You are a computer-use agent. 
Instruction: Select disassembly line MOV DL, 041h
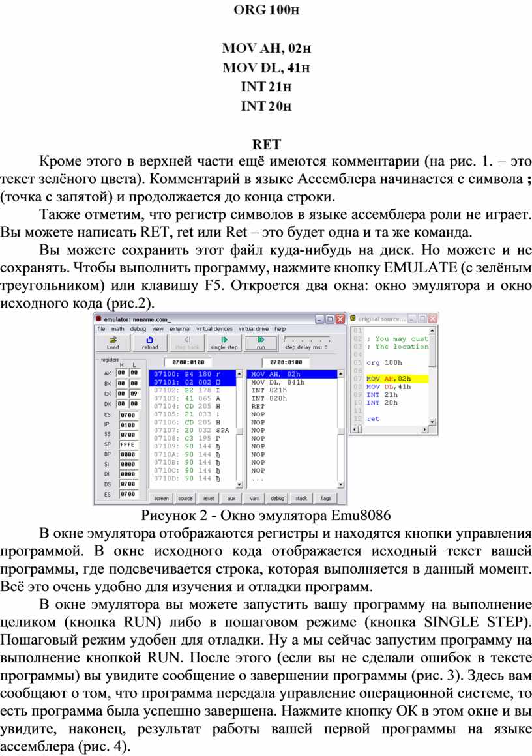(292, 383)
